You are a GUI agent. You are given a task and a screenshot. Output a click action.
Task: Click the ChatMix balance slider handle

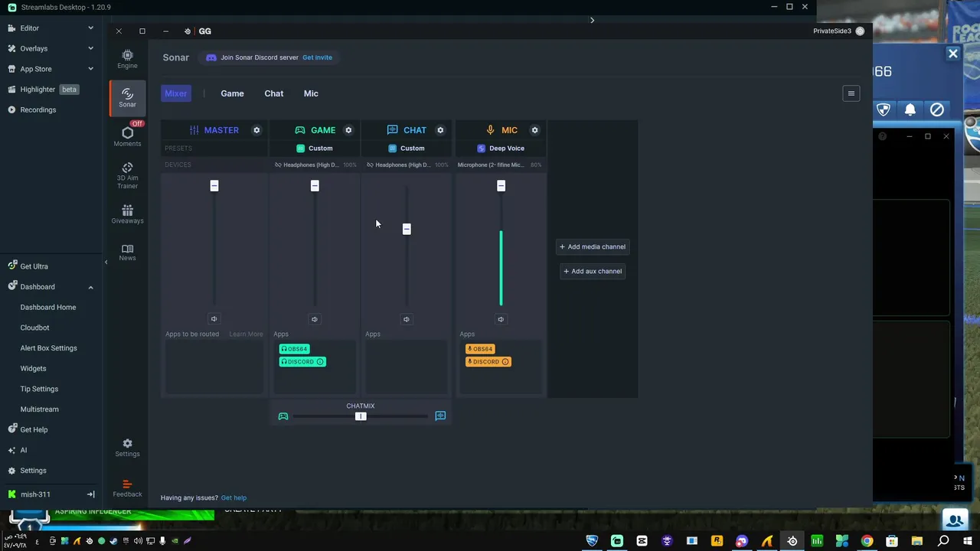click(361, 416)
